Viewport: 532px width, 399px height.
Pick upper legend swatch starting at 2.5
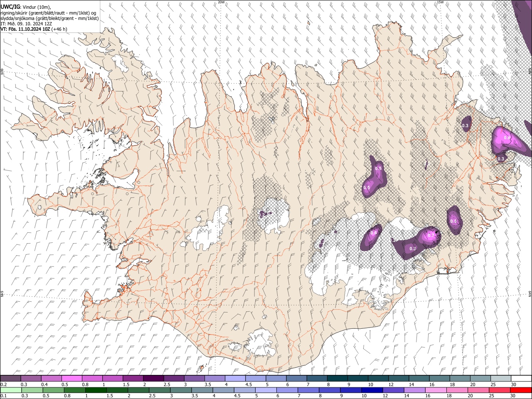point(173,379)
